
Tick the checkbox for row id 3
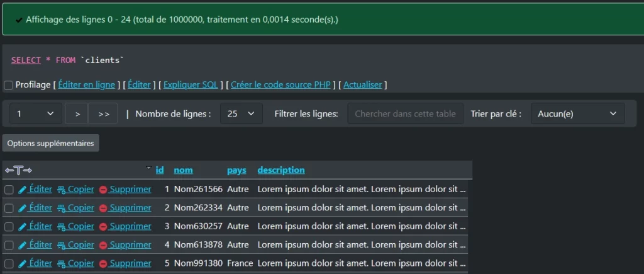[x=9, y=227]
